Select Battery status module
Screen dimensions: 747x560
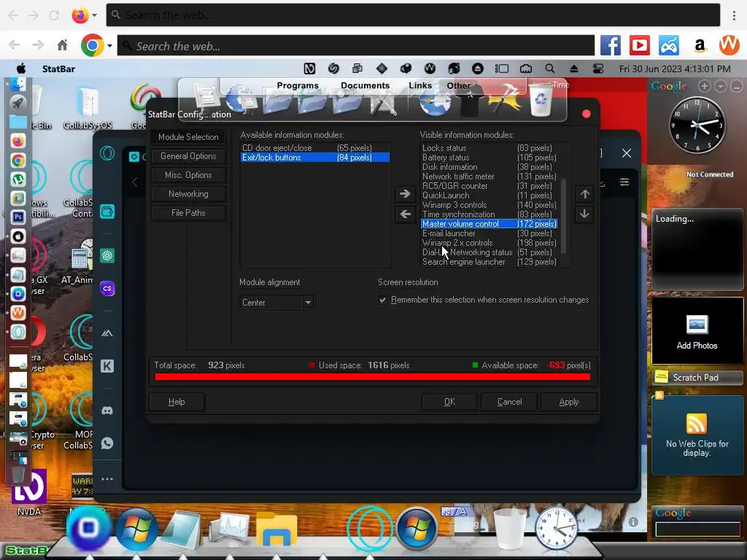click(x=489, y=157)
